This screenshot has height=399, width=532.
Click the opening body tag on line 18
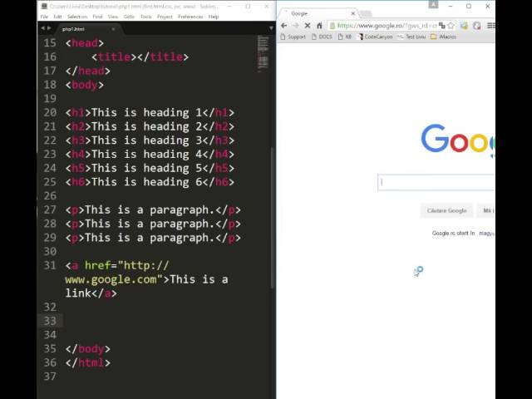[x=85, y=85]
